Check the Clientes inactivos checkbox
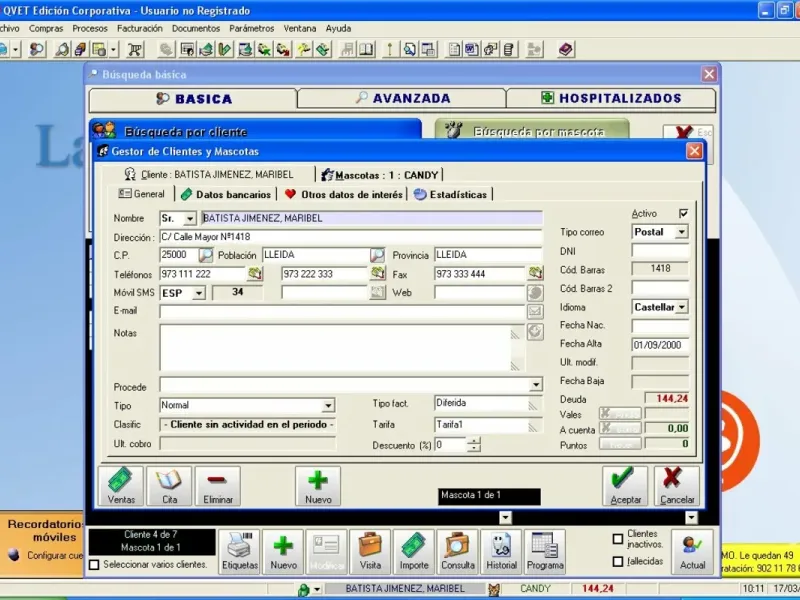This screenshot has height=600, width=800. [x=617, y=539]
